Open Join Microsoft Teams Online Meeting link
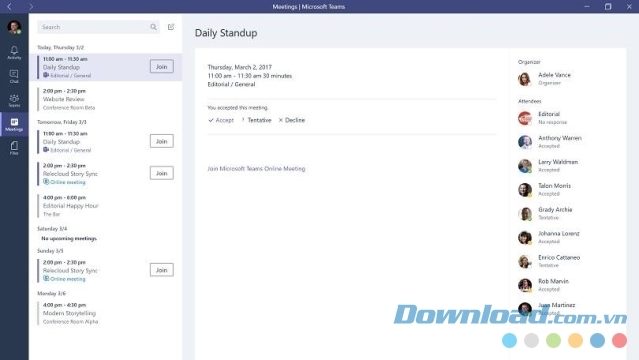The width and height of the screenshot is (639, 360). pyautogui.click(x=256, y=168)
